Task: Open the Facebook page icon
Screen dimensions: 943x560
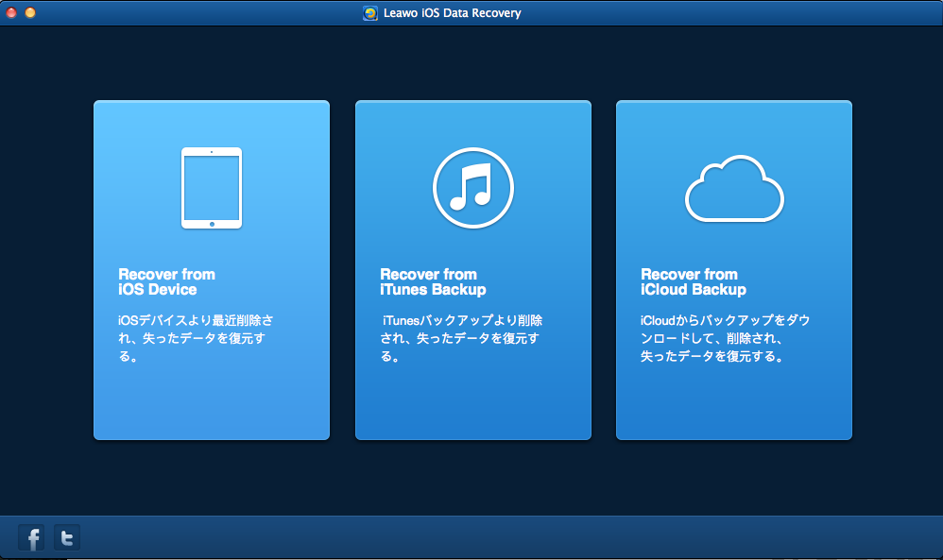Action: coord(32,538)
